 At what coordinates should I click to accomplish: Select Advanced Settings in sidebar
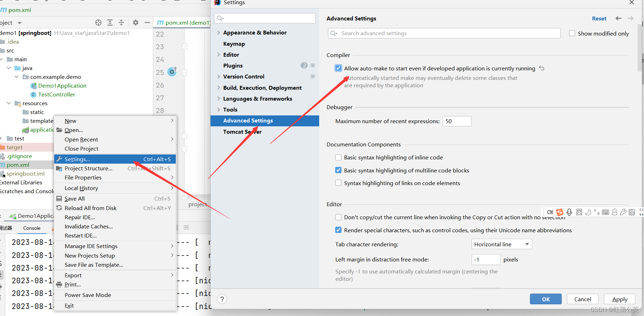point(265,121)
